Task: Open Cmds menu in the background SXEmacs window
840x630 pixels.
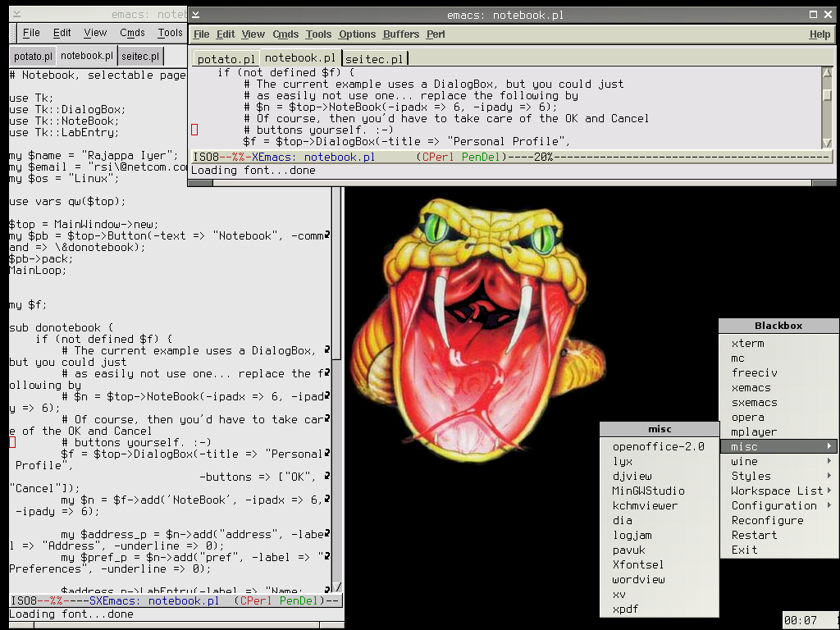Action: [132, 33]
